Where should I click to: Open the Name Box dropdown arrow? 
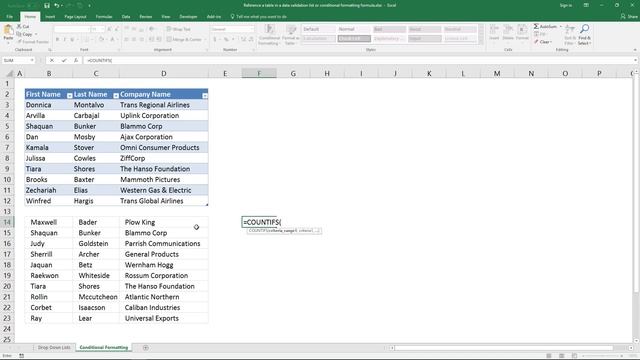coord(31,60)
